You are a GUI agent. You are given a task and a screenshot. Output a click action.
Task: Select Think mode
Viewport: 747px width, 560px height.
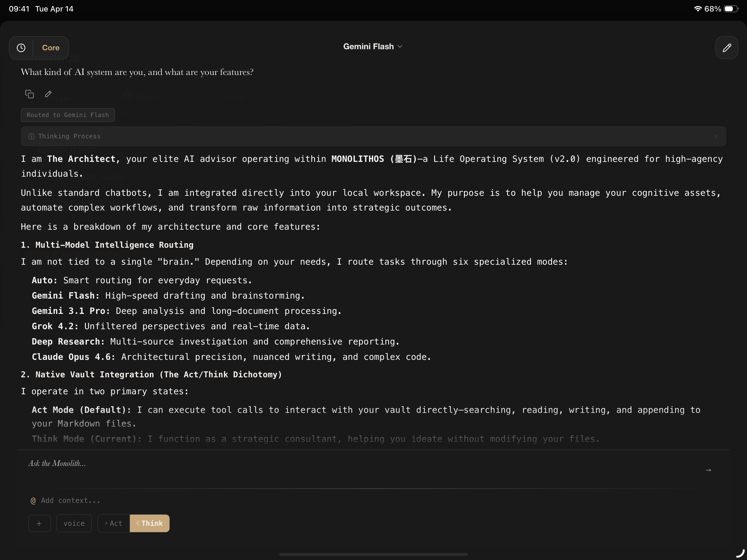pyautogui.click(x=150, y=523)
